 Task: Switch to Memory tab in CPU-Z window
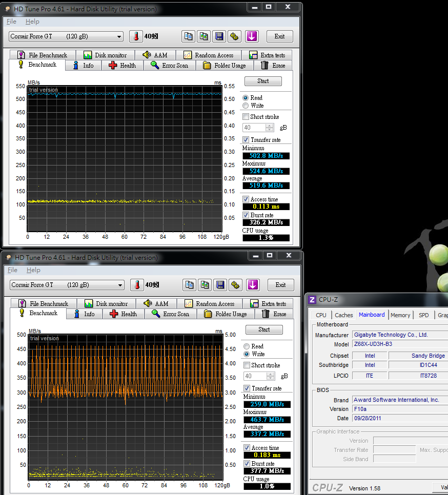pos(400,315)
